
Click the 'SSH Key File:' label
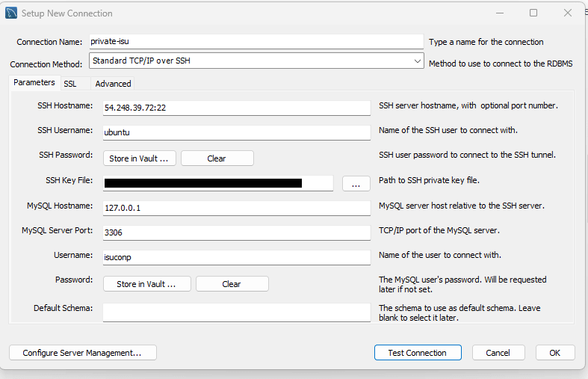(69, 180)
